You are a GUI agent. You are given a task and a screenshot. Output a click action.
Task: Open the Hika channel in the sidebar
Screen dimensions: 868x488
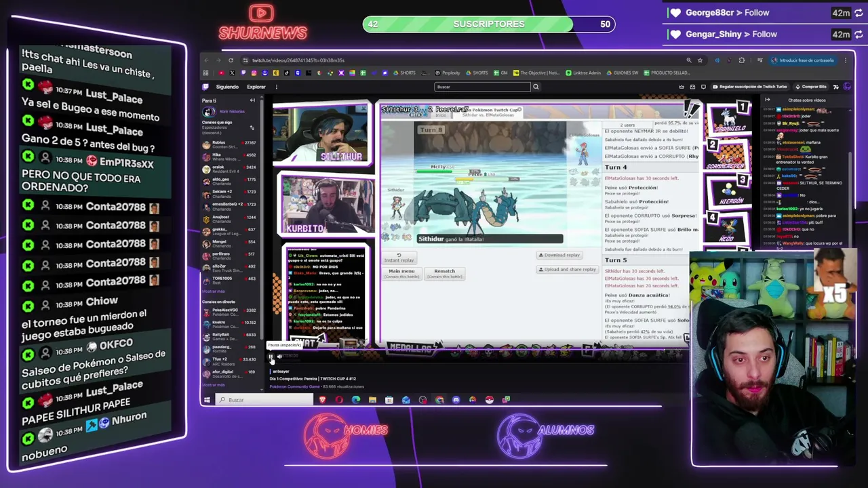click(x=229, y=157)
